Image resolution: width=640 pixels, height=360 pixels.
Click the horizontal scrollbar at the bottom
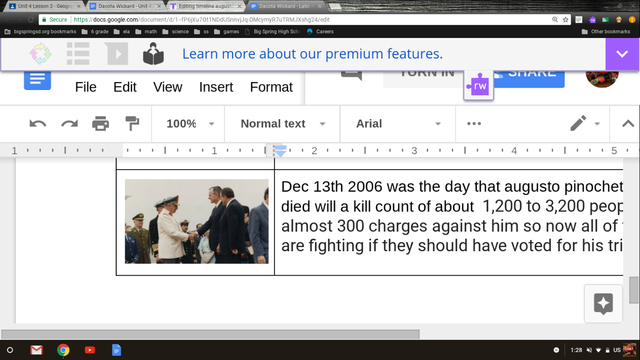(210, 334)
